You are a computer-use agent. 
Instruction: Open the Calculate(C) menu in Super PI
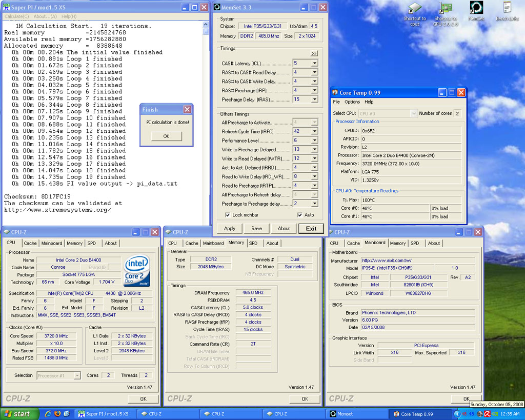17,16
